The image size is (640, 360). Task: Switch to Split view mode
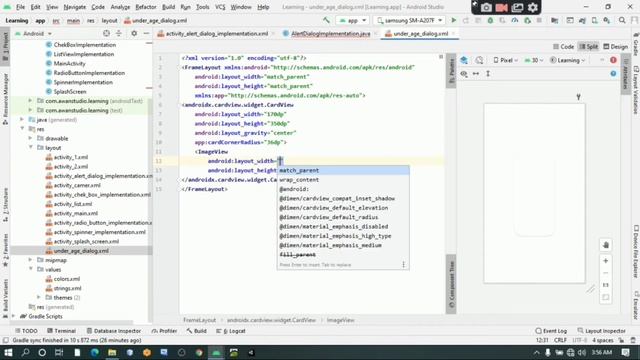[589, 47]
